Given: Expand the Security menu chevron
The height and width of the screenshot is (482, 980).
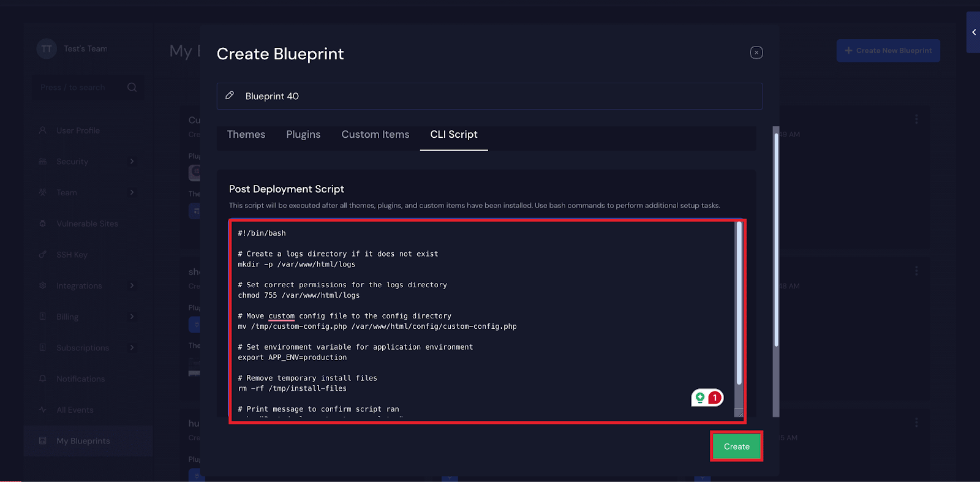Looking at the screenshot, I should coord(132,161).
